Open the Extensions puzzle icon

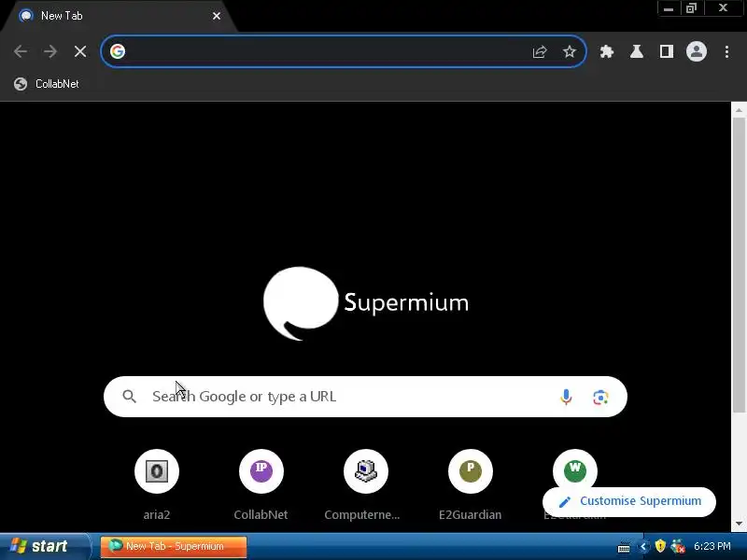coord(606,51)
